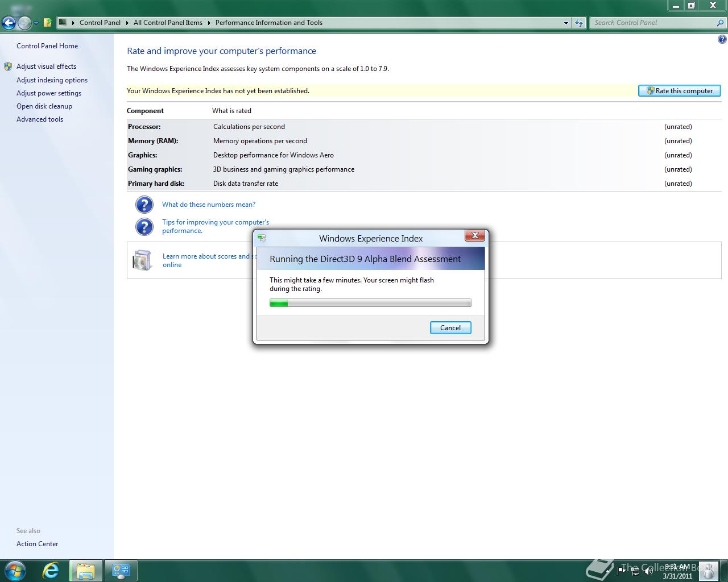Image resolution: width=728 pixels, height=582 pixels.
Task: Cancel the running assessment
Action: pyautogui.click(x=450, y=328)
